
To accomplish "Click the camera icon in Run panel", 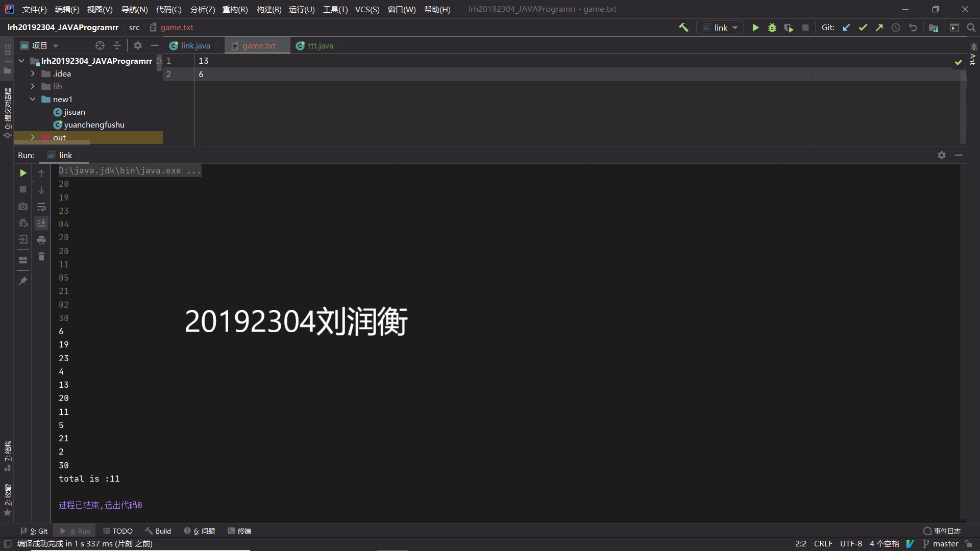I will tap(23, 206).
